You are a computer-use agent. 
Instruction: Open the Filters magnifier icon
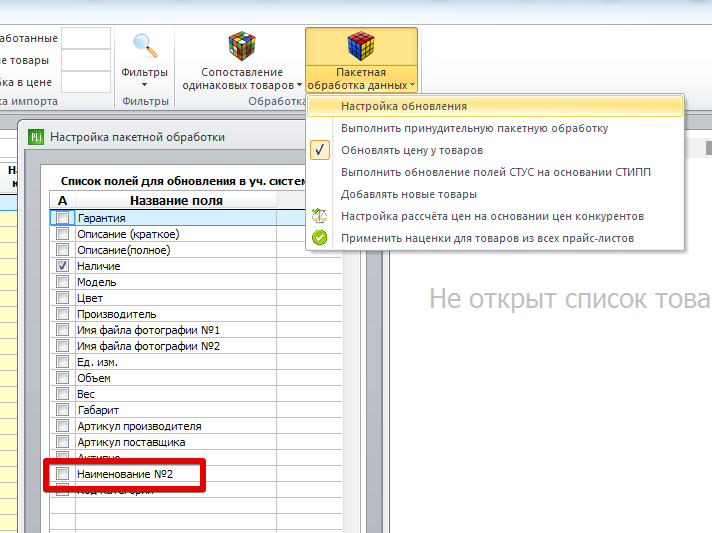[145, 46]
